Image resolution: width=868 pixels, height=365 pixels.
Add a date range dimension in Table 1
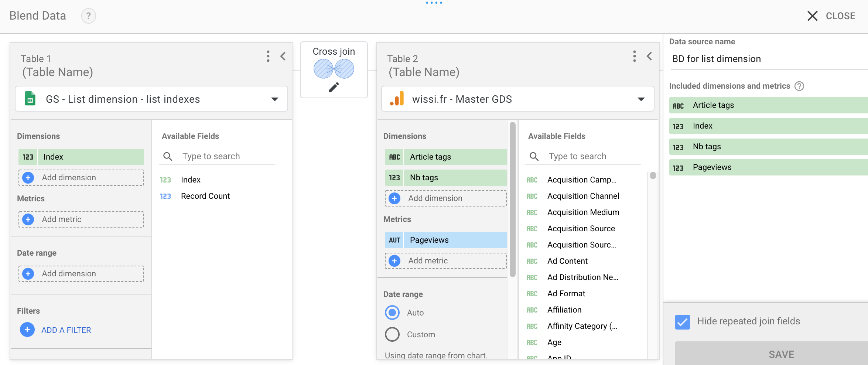click(81, 274)
